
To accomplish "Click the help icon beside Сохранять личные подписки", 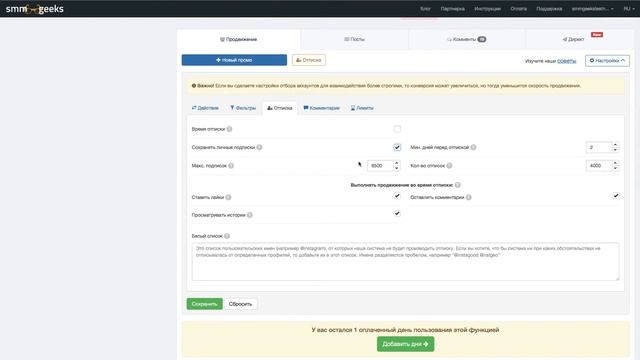I will [260, 147].
